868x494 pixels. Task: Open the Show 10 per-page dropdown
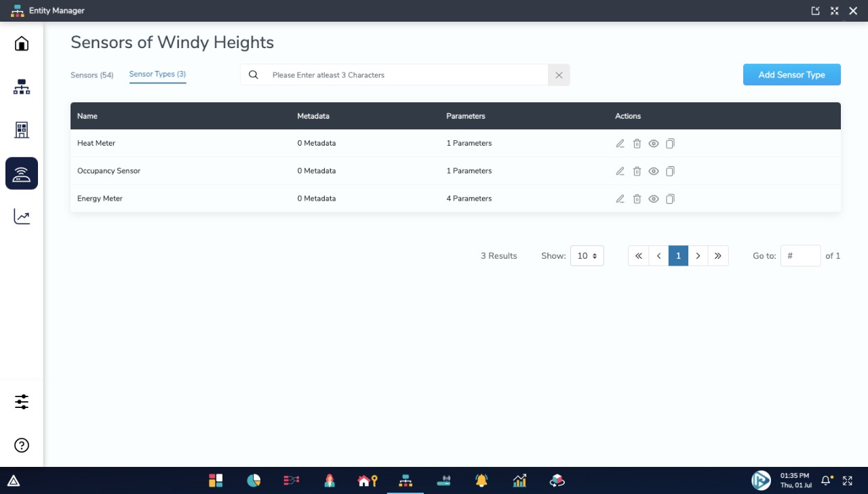[587, 255]
